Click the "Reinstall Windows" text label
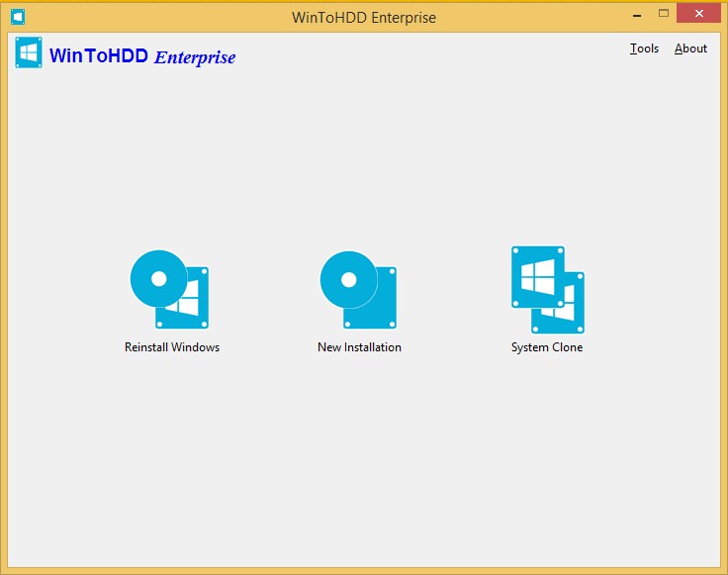The width and height of the screenshot is (728, 575). pos(172,347)
